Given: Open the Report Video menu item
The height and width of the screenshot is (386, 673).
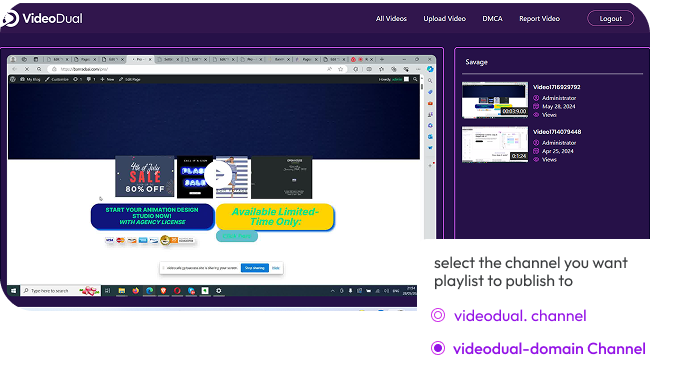Looking at the screenshot, I should coord(539,18).
